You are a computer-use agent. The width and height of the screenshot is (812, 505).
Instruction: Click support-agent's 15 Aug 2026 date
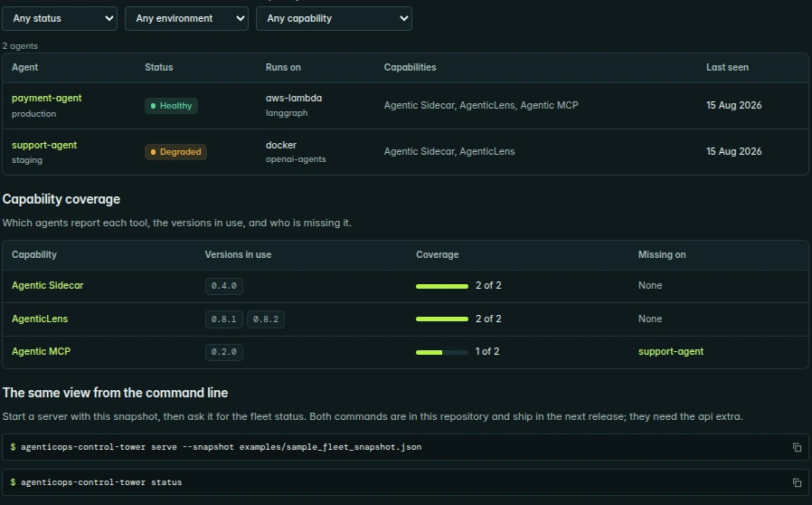click(734, 151)
